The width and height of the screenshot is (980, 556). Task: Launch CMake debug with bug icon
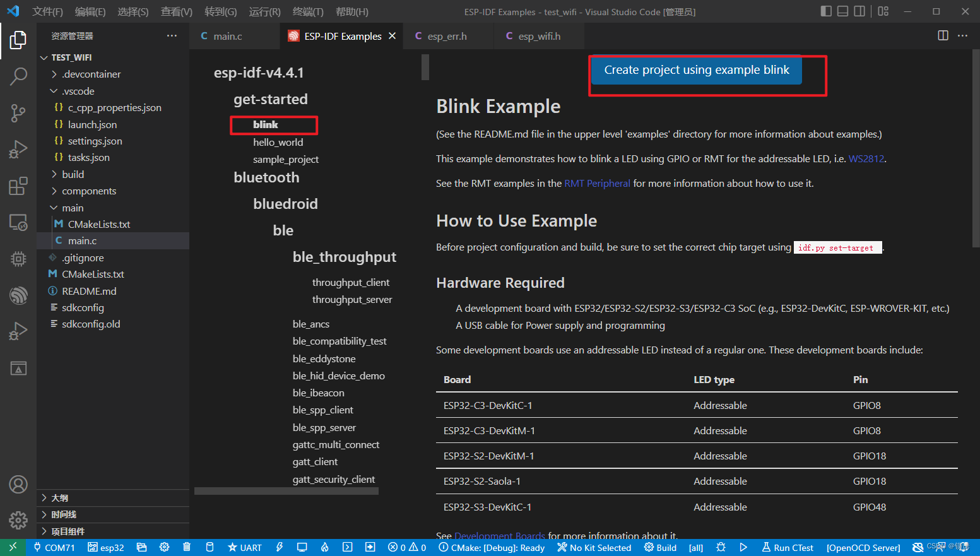tap(721, 548)
